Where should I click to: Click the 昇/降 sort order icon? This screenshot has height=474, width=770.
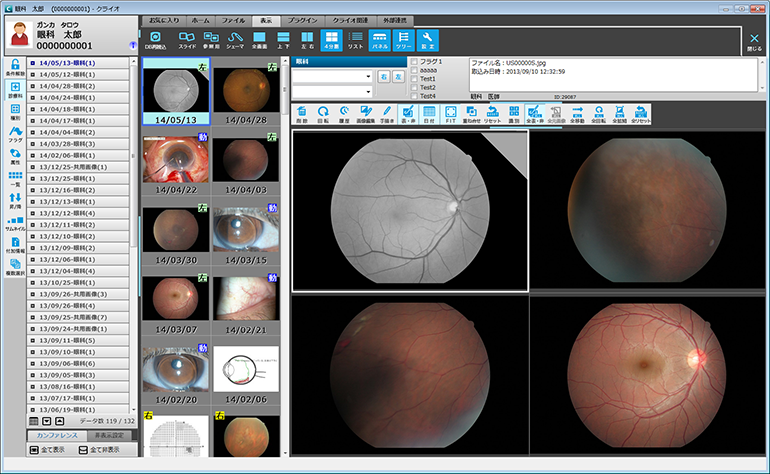pyautogui.click(x=15, y=201)
